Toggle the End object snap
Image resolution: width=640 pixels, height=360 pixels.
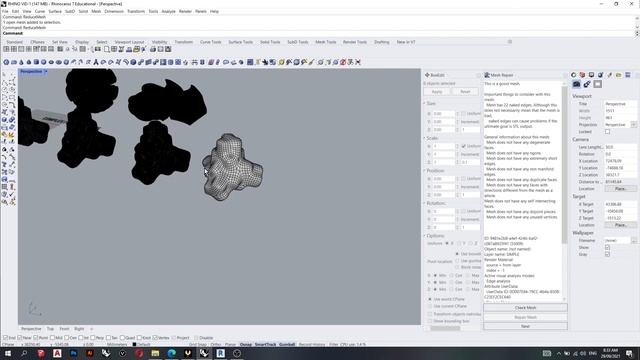click(x=5, y=338)
